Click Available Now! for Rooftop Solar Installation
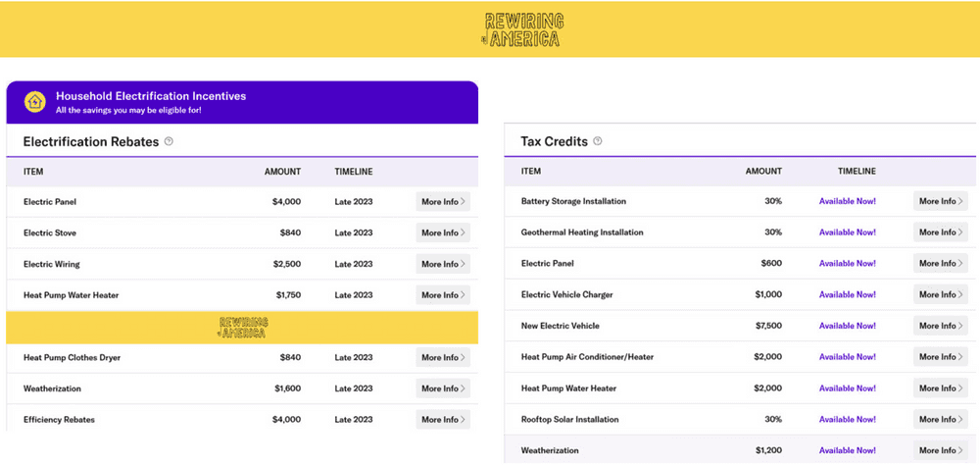 pyautogui.click(x=848, y=419)
